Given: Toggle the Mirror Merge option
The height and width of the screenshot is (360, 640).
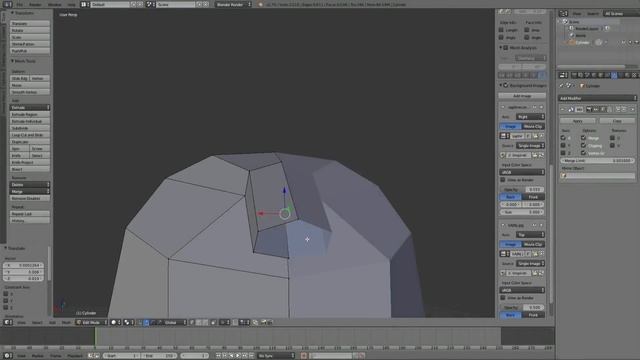Looking at the screenshot, I should (x=583, y=138).
